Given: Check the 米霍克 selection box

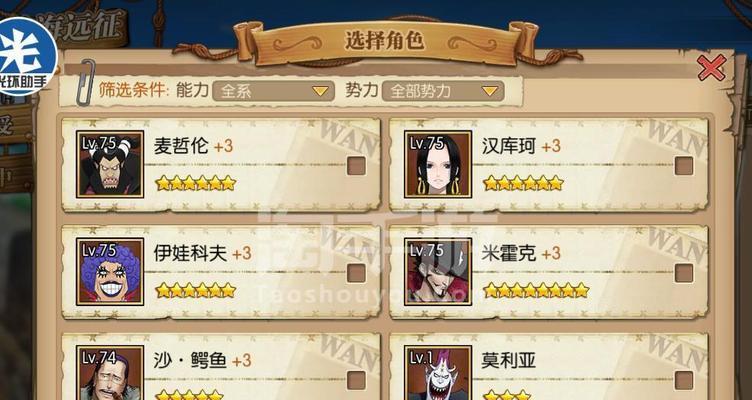Looking at the screenshot, I should (x=684, y=273).
